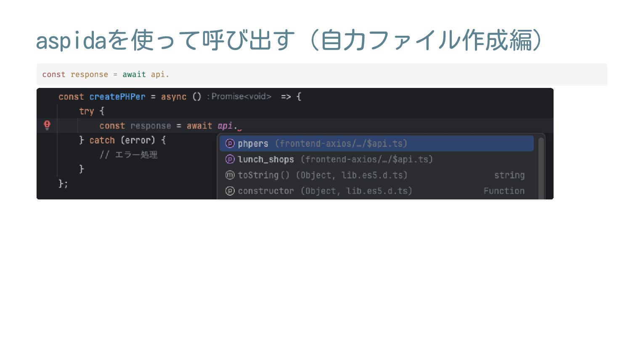Select the lunch_shops autocomplete suggestion
Image resolution: width=644 pixels, height=363 pixels.
tap(376, 159)
